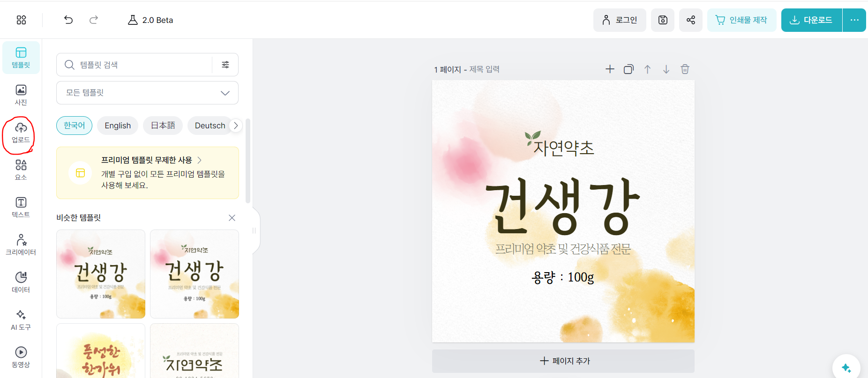Select the 풍성한 한가위 template thumbnail

101,351
